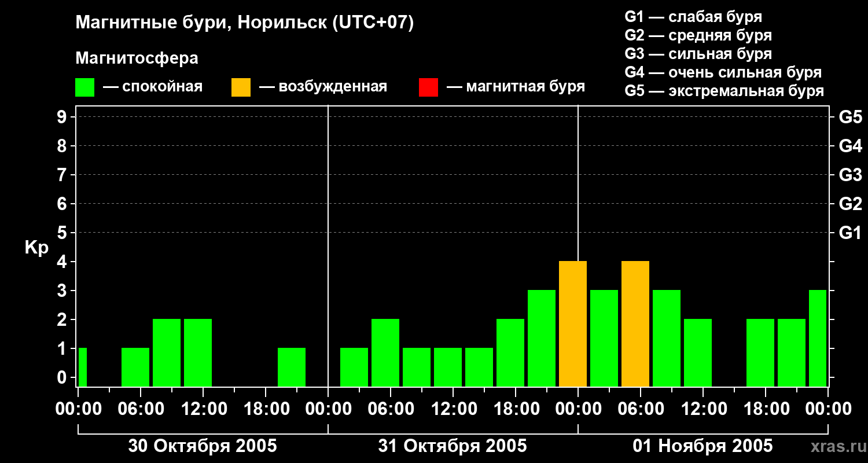Click the '12:00' tick label above 01 Ноября
868x463 pixels.
click(x=703, y=409)
